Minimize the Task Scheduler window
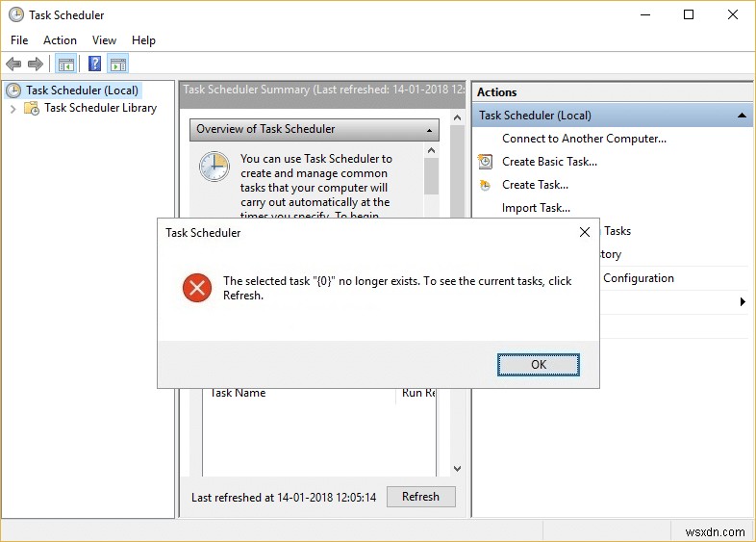Image resolution: width=756 pixels, height=542 pixels. click(x=645, y=14)
